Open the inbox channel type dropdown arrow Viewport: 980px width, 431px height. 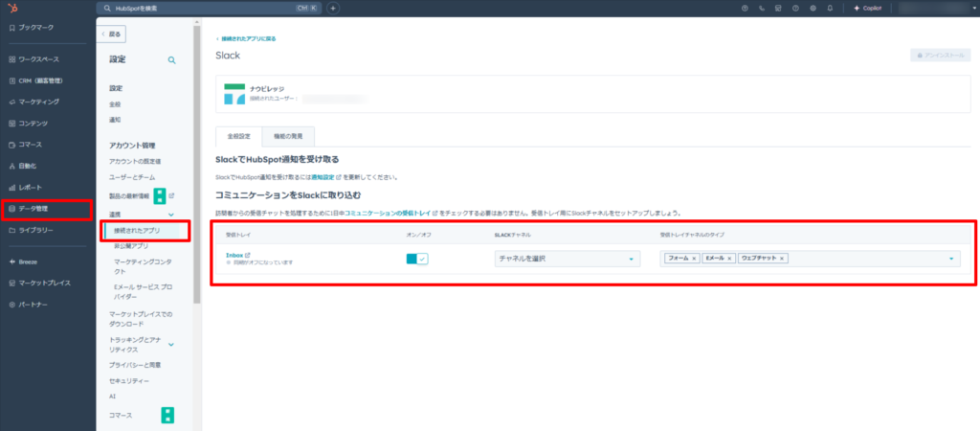point(951,259)
